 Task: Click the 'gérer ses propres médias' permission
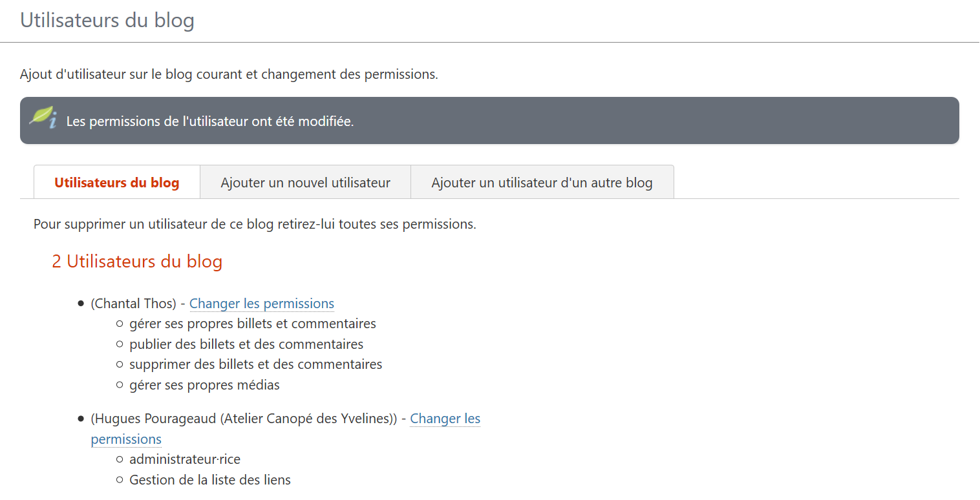tap(204, 385)
